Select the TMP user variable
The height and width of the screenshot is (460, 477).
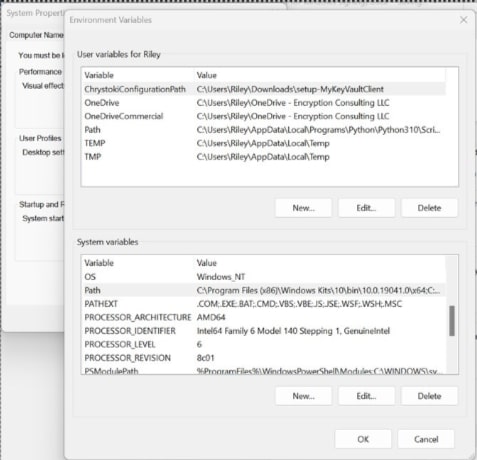(x=263, y=157)
